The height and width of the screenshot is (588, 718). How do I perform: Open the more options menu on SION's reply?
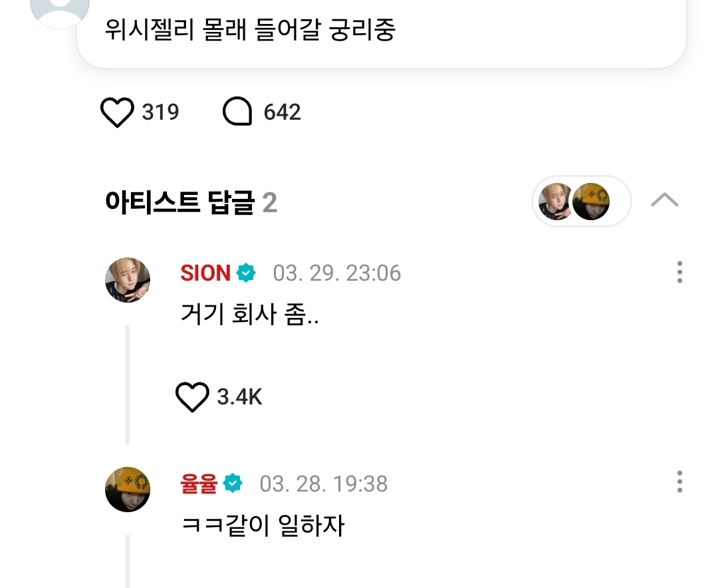pyautogui.click(x=679, y=272)
